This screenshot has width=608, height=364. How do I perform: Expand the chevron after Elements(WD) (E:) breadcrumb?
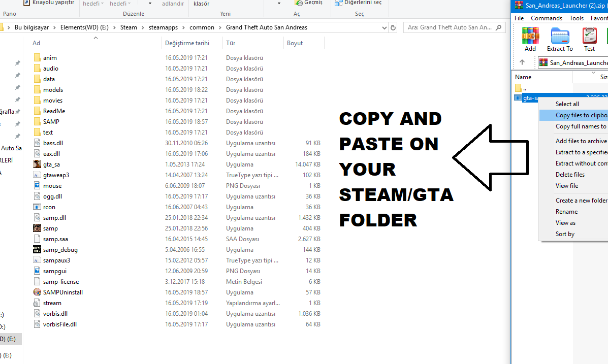(114, 27)
